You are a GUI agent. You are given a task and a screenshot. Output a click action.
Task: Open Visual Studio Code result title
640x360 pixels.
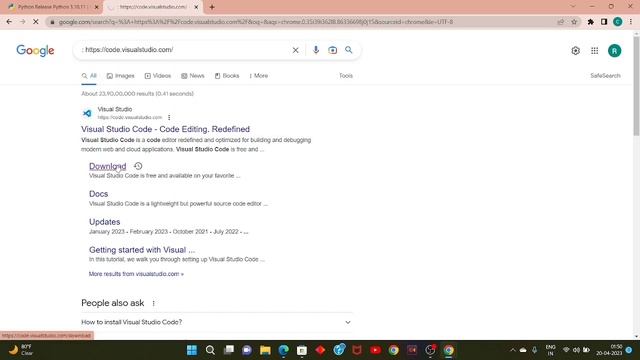coord(165,129)
